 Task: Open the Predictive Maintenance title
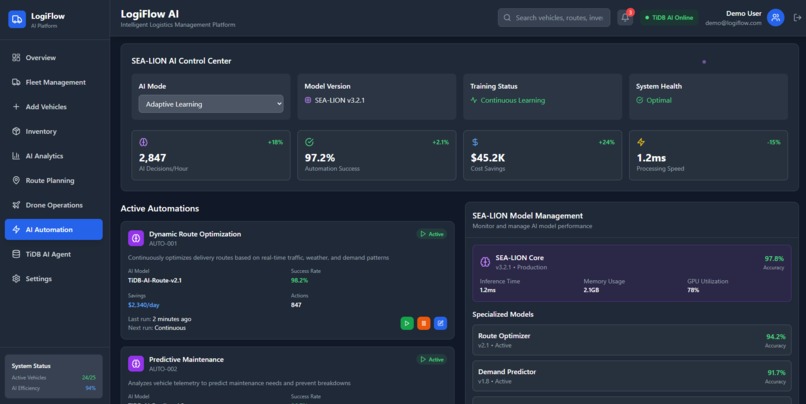[186, 359]
